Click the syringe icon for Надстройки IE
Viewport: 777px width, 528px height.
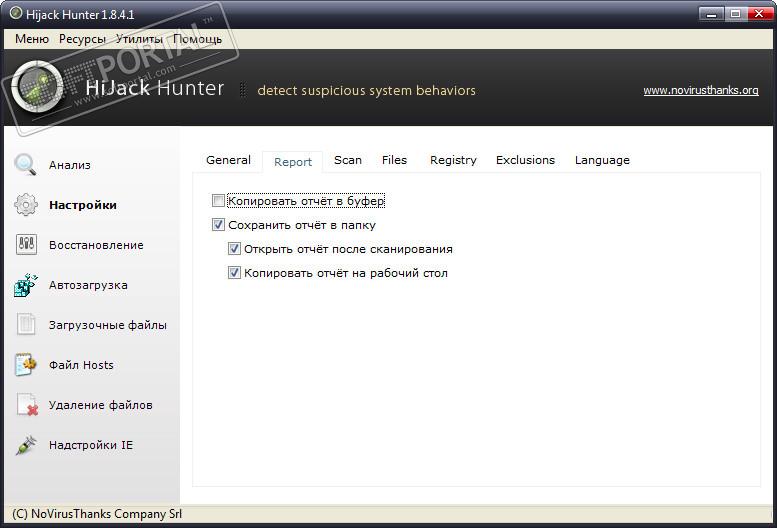(x=26, y=445)
